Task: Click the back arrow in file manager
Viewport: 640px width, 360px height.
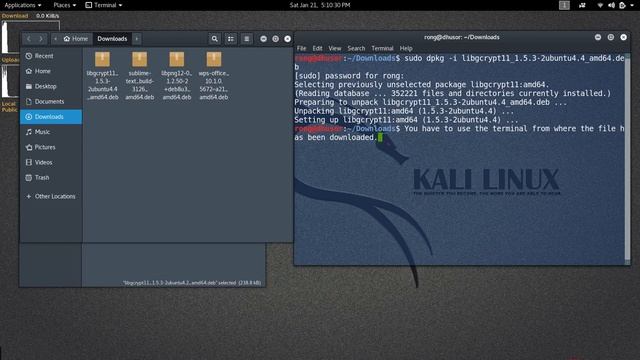Action: [x=29, y=39]
